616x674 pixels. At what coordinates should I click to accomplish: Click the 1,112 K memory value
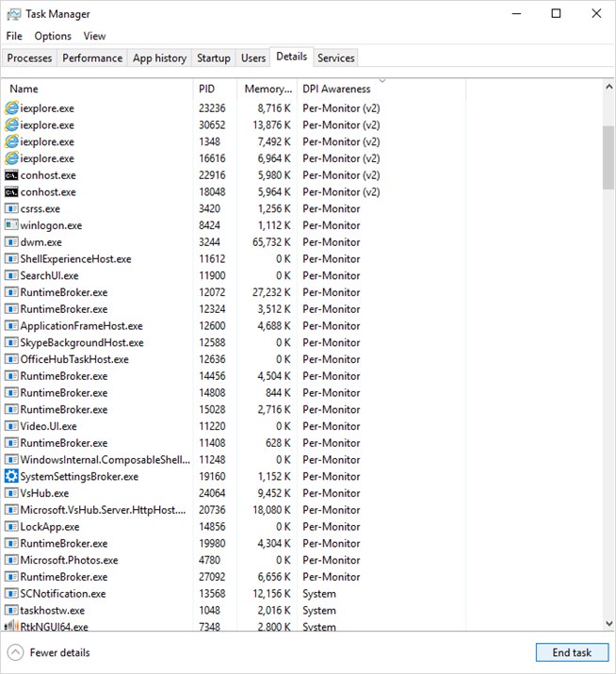tap(274, 225)
